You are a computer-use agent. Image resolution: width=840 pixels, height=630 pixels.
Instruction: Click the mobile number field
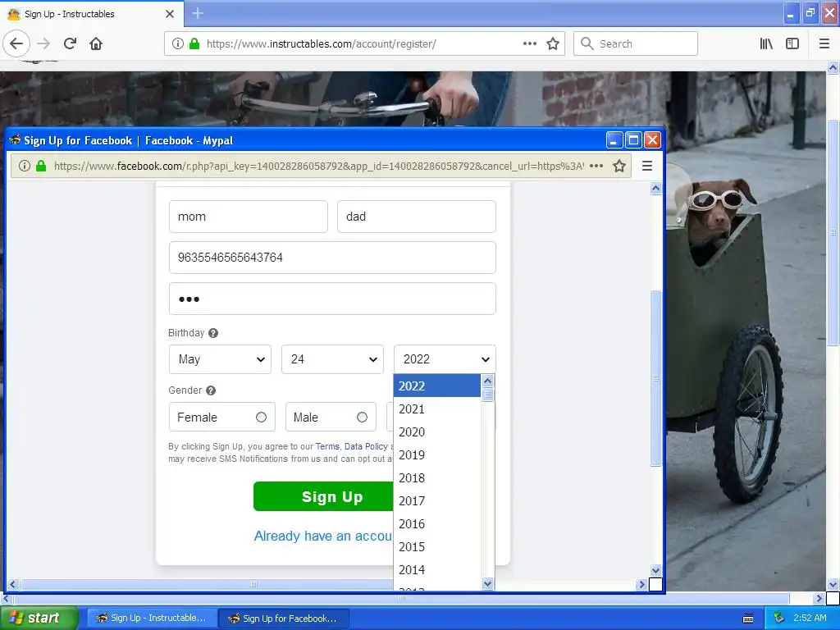point(332,258)
